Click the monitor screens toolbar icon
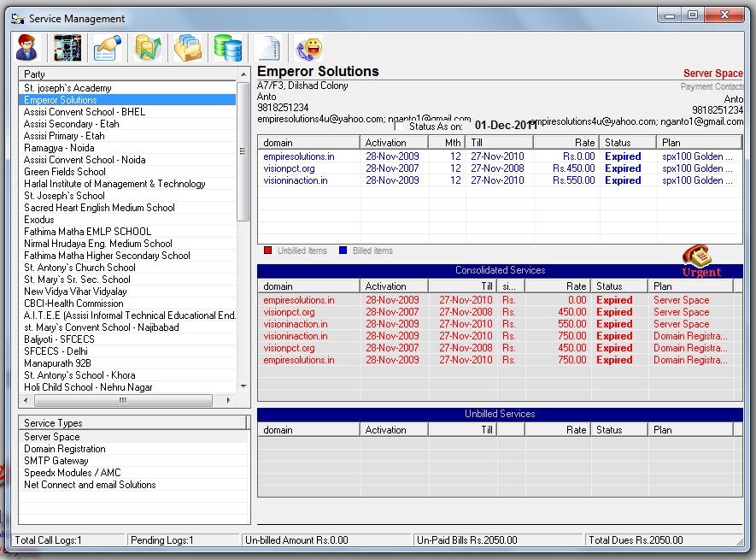The height and width of the screenshot is (560, 756). [x=67, y=48]
